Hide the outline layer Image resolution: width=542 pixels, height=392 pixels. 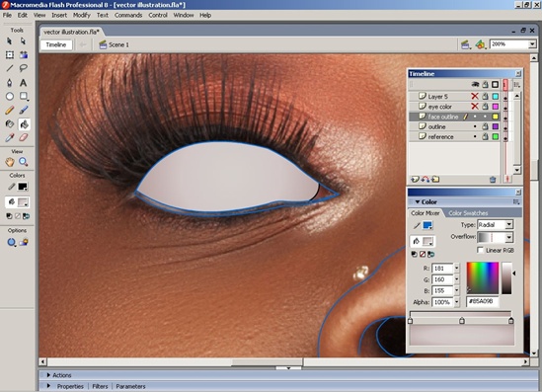point(475,126)
